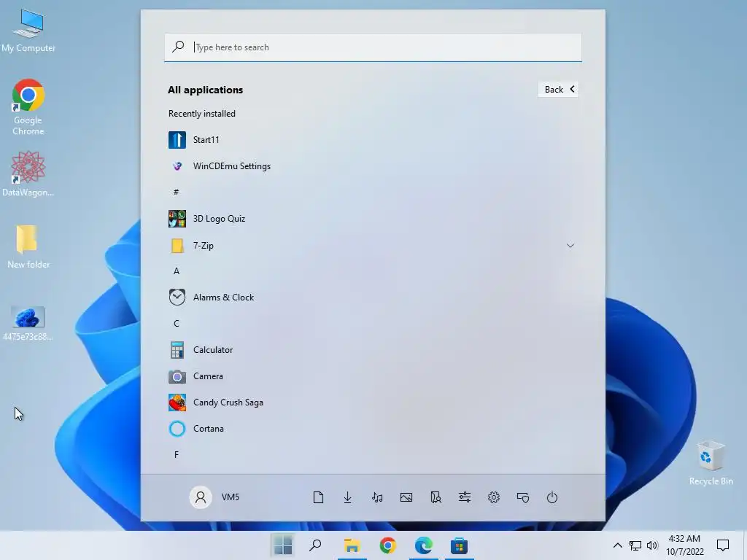This screenshot has height=560, width=747.
Task: Select Google Chrome desktop shortcut
Action: [x=28, y=107]
